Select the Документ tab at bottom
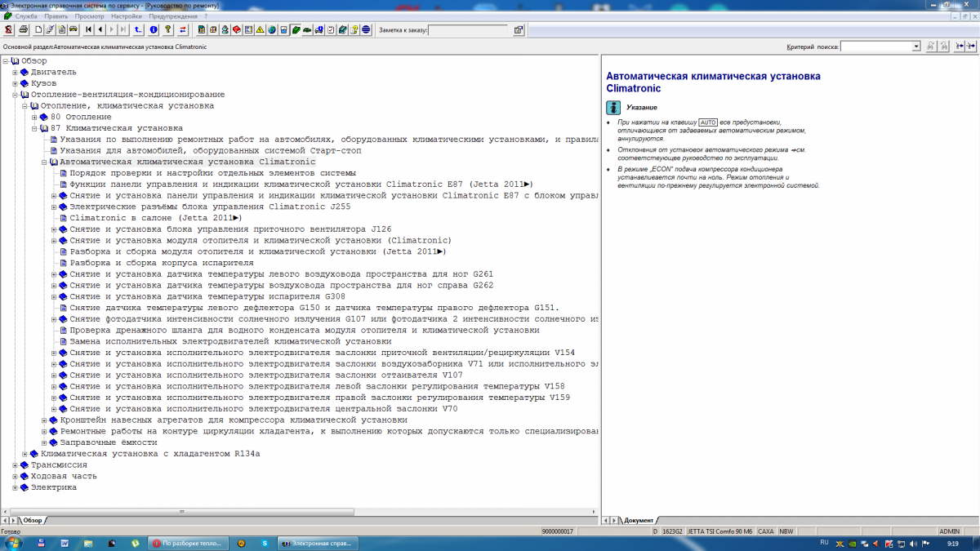The height and width of the screenshot is (551, 980). click(637, 520)
